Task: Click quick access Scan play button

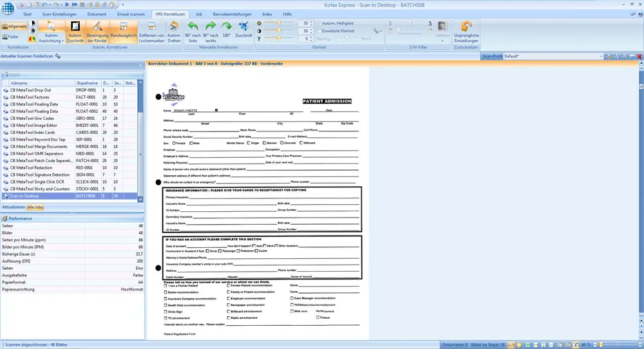Action: [67, 5]
